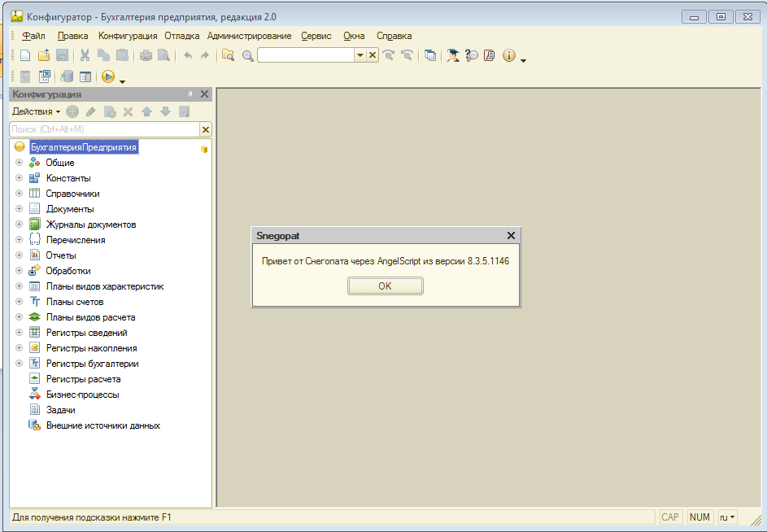767x532 pixels.
Task: Open the About info icon in toolbar
Action: tap(509, 55)
